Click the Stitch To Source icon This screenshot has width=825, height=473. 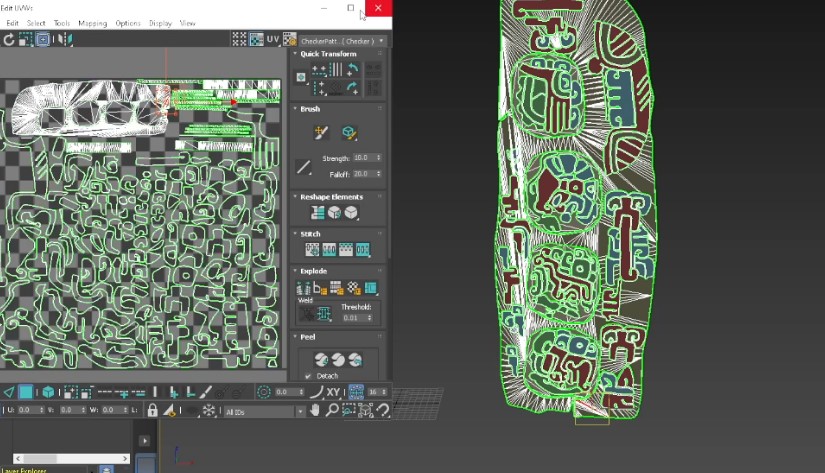click(346, 249)
